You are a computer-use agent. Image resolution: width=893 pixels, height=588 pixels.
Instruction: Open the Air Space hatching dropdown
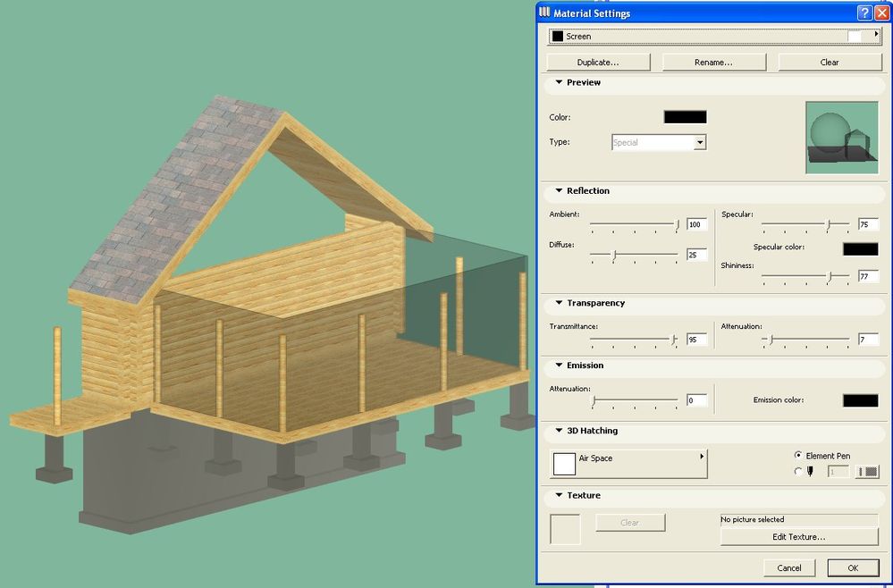[x=628, y=464]
